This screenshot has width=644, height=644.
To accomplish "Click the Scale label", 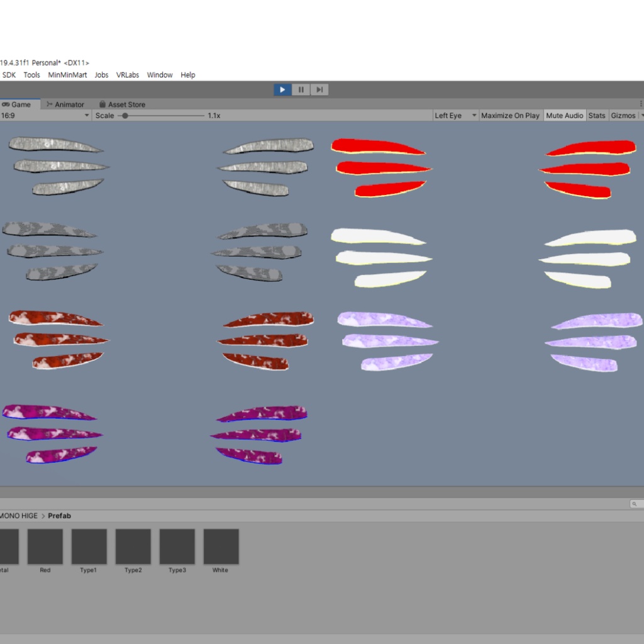I will [105, 116].
